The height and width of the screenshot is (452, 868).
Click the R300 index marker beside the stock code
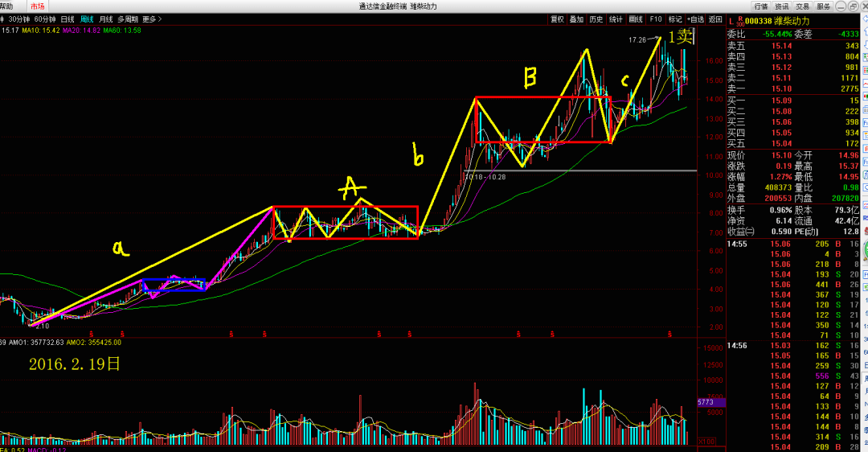pyautogui.click(x=740, y=21)
